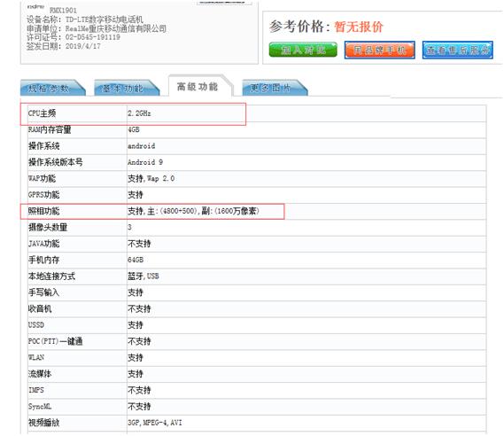Click the 视频播放 row label
Image resolution: width=504 pixels, height=436 pixels.
(x=43, y=423)
